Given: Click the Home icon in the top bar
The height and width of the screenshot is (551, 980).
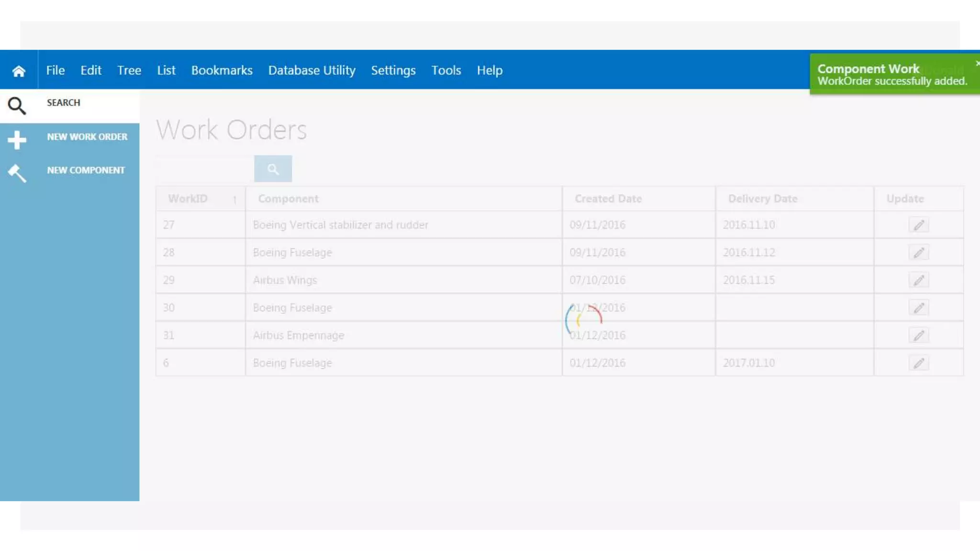Looking at the screenshot, I should (x=19, y=71).
